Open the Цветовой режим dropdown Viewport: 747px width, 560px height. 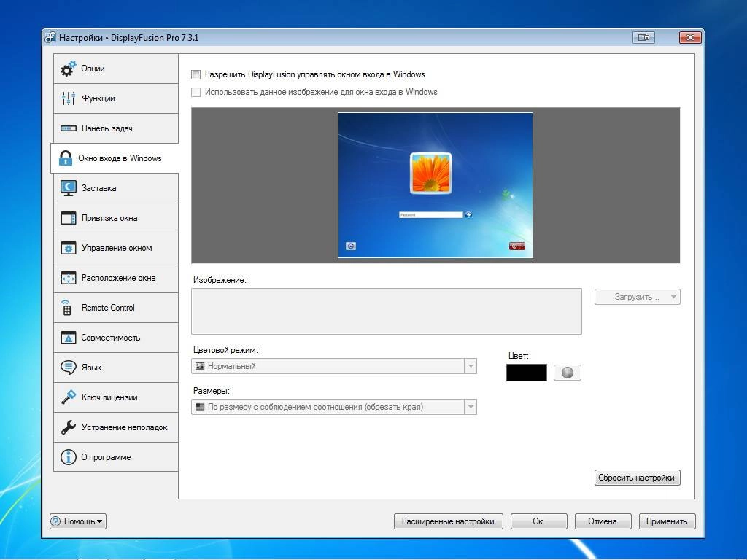pos(334,366)
